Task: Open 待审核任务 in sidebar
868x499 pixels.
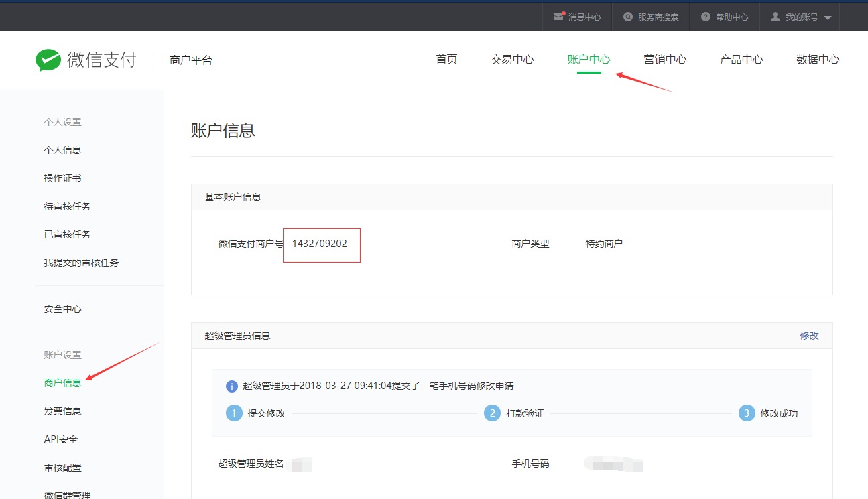Action: pos(67,206)
